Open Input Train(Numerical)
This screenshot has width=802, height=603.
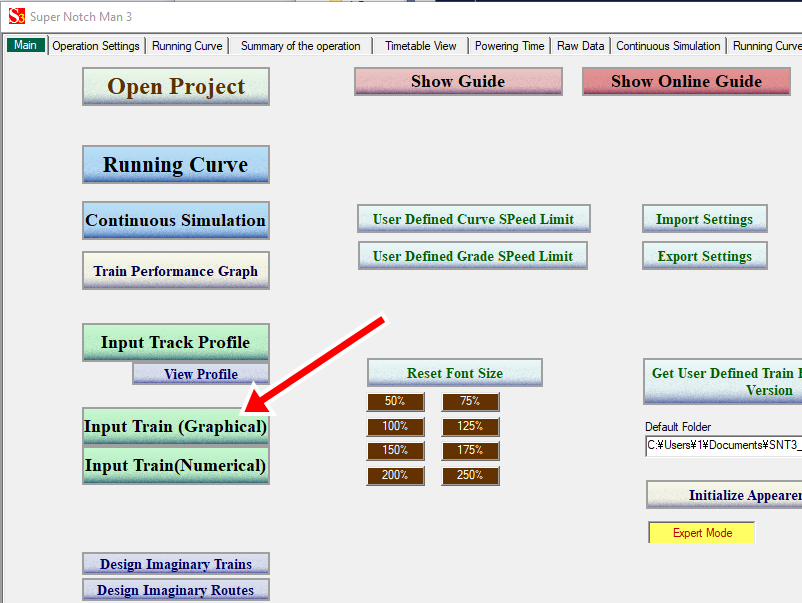pyautogui.click(x=176, y=465)
